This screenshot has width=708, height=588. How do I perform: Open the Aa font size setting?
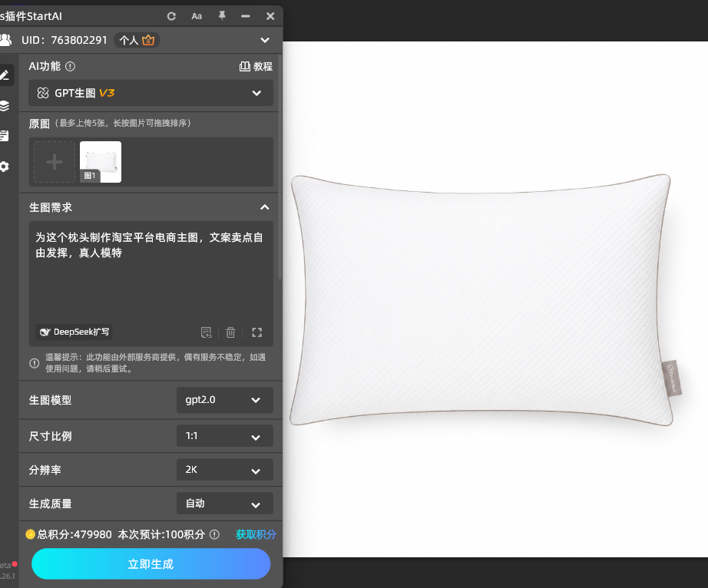pyautogui.click(x=197, y=16)
